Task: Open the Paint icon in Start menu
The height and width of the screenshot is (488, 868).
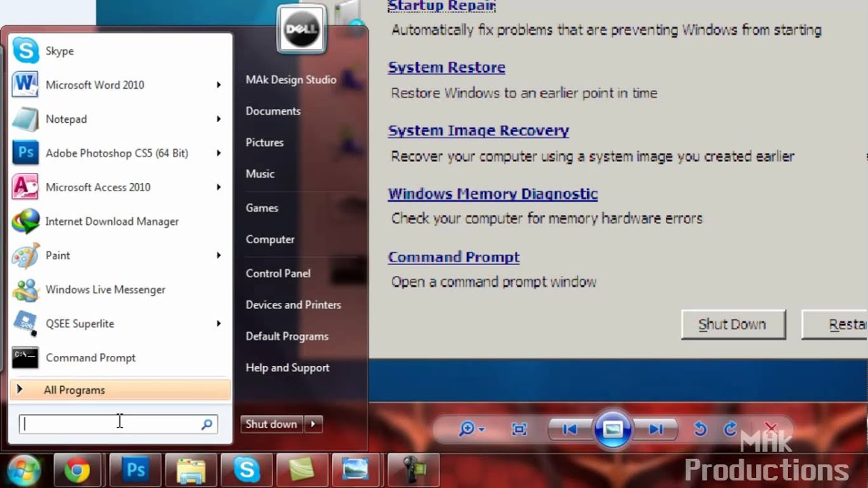Action: pyautogui.click(x=26, y=256)
